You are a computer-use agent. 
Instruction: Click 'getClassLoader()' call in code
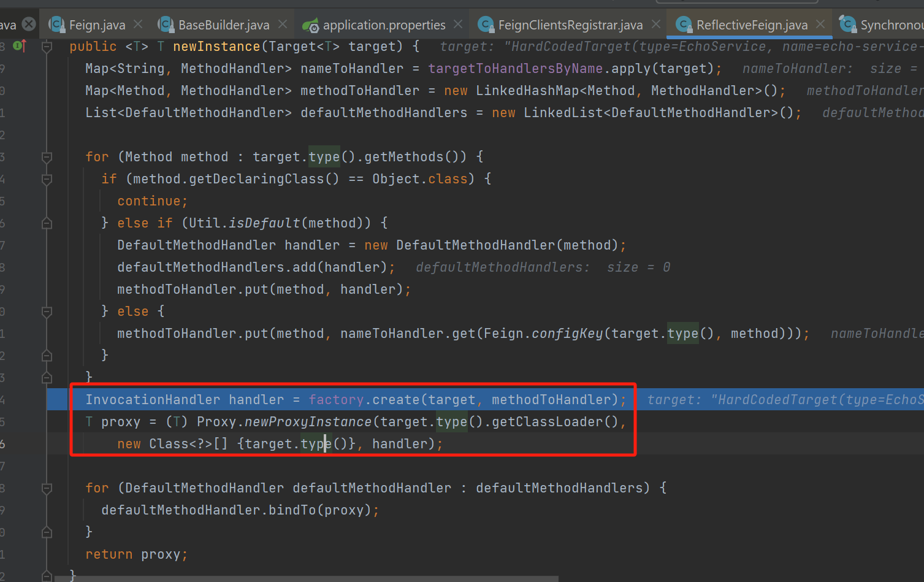555,422
